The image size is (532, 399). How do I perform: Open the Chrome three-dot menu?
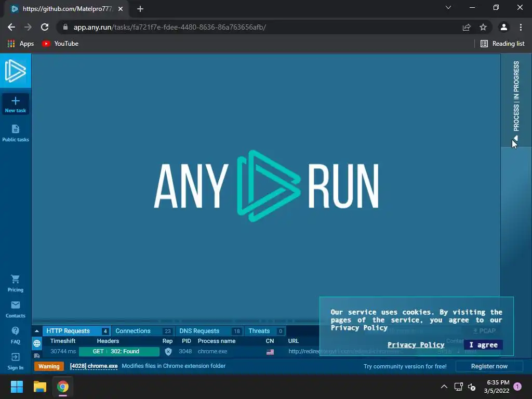tap(521, 27)
